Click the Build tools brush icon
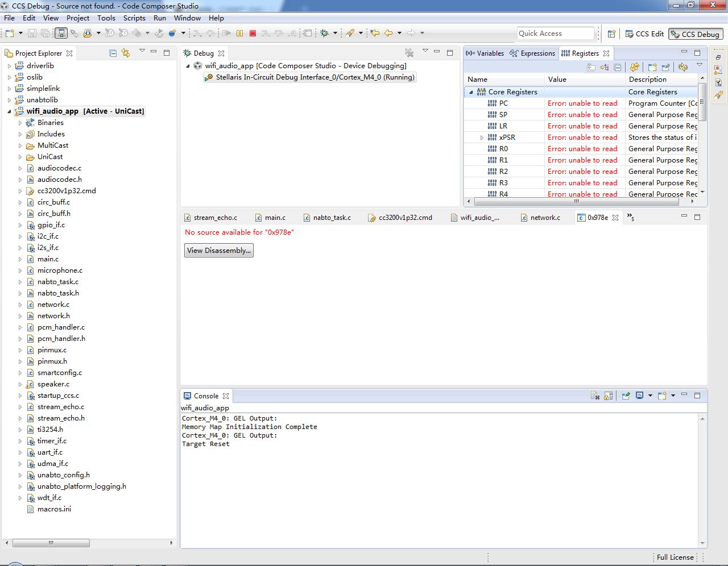This screenshot has height=566, width=728. point(350,34)
